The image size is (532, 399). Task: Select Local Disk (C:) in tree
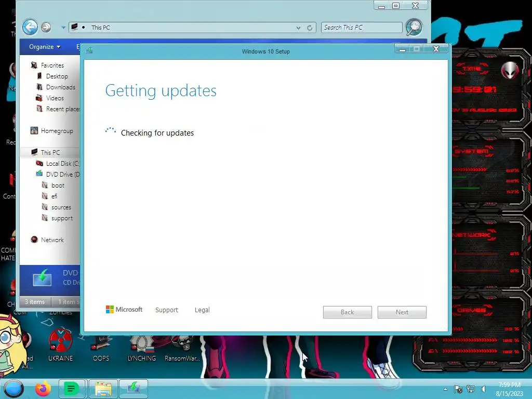click(63, 164)
